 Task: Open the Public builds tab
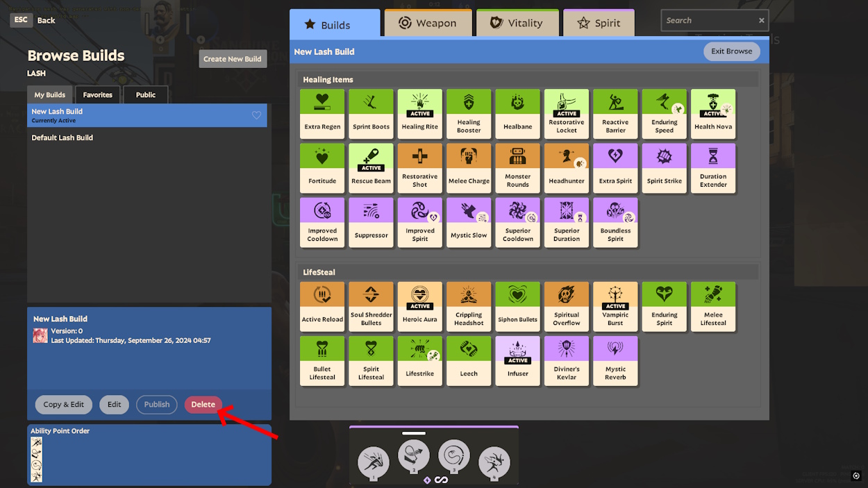[x=146, y=94]
